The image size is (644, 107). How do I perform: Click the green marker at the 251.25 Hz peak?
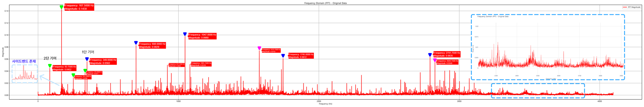click(x=73, y=75)
